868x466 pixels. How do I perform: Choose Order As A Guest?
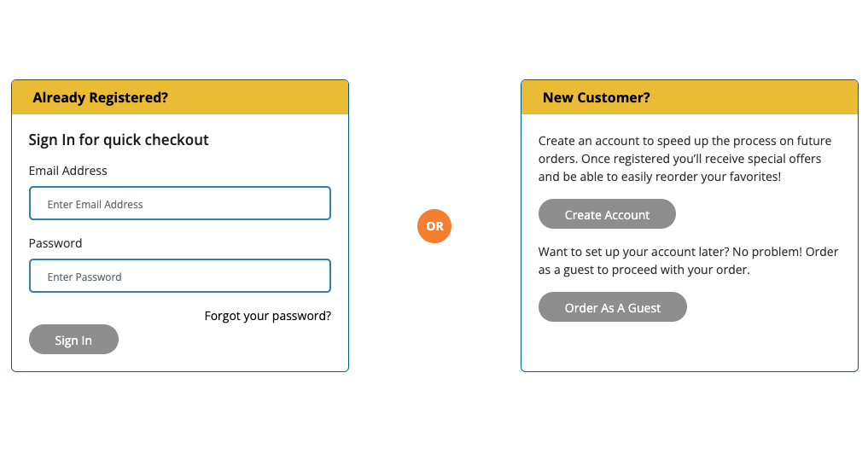[x=612, y=308]
